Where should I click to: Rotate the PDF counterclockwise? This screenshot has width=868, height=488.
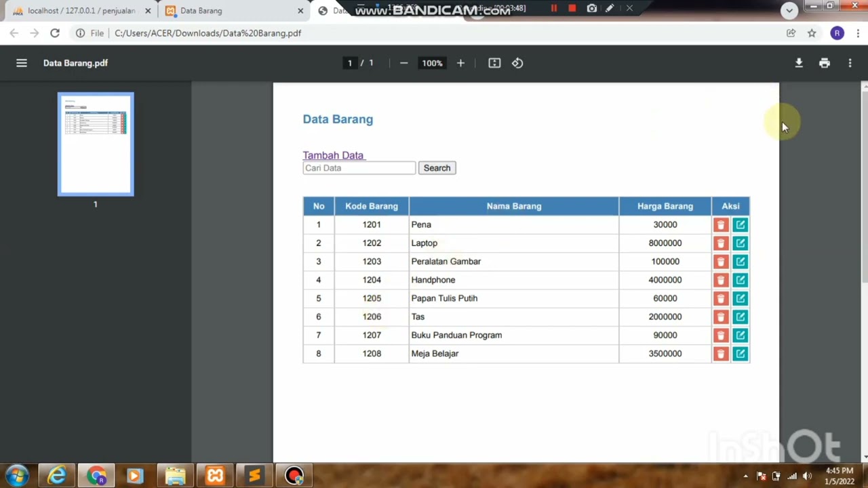[517, 63]
